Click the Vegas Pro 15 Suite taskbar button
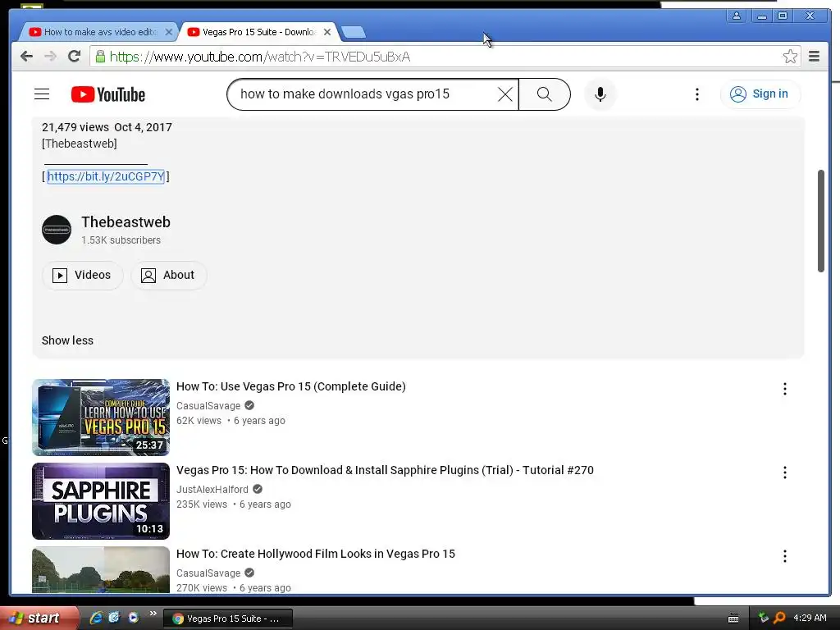The image size is (840, 630). point(228,619)
